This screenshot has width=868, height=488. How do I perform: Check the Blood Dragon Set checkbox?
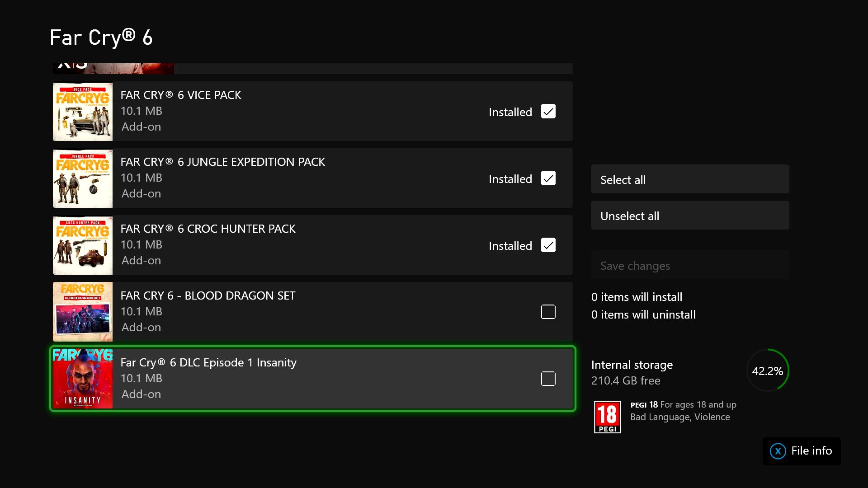tap(548, 312)
